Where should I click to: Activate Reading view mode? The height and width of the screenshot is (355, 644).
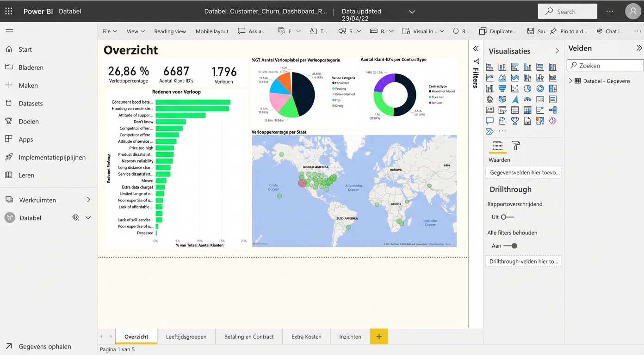pyautogui.click(x=170, y=31)
